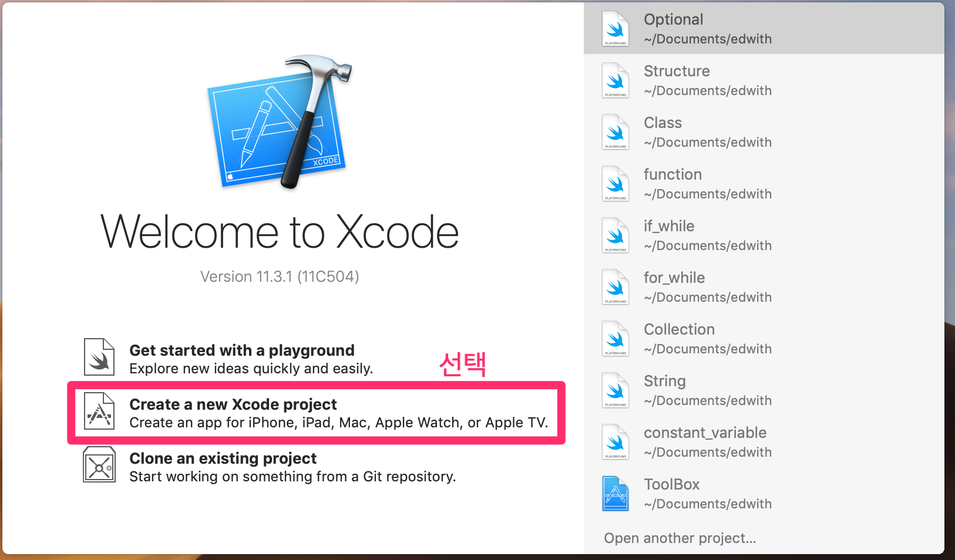Click the path under the Optional entry
Screen dimensions: 955x560
708,39
